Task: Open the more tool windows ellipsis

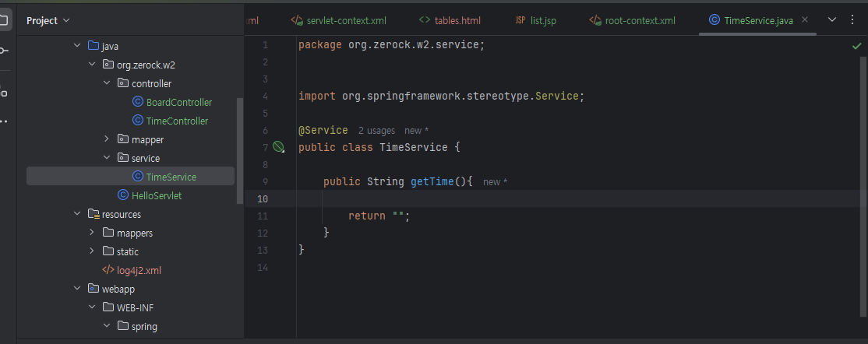Action: (x=4, y=121)
